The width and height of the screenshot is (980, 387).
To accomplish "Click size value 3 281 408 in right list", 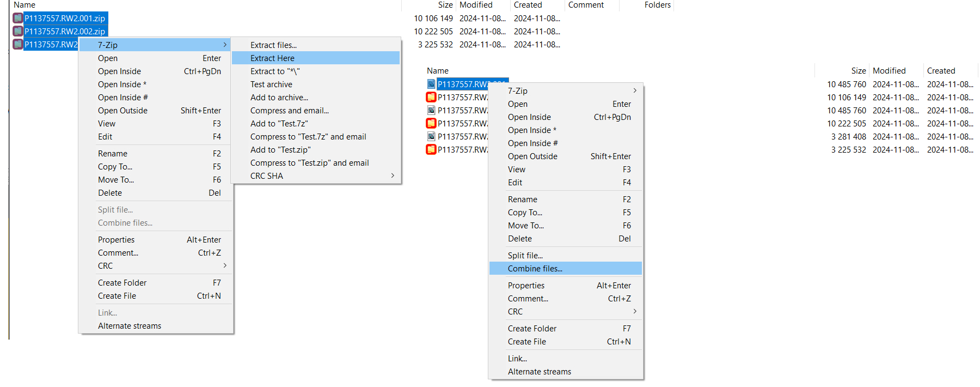I will click(848, 136).
